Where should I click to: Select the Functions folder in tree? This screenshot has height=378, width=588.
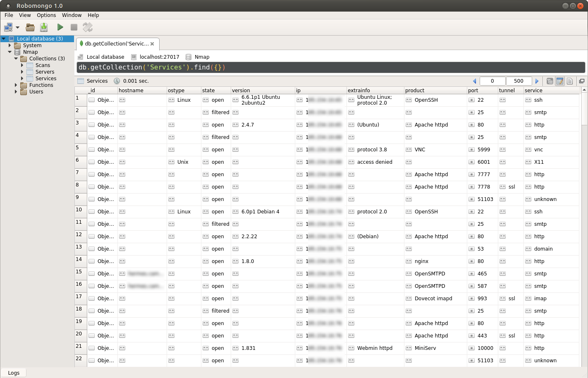[41, 85]
